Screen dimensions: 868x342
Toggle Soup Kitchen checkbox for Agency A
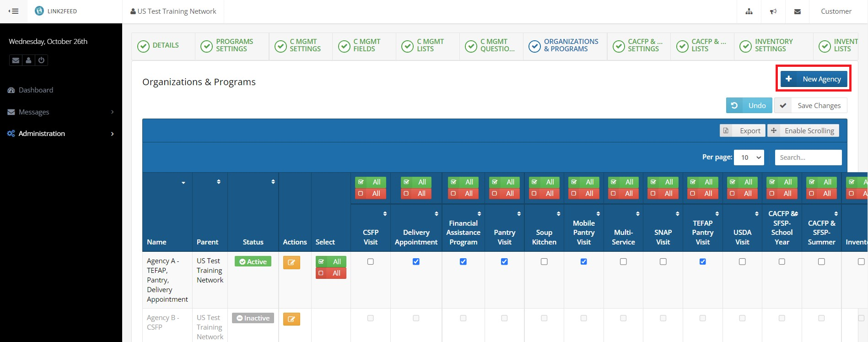544,261
